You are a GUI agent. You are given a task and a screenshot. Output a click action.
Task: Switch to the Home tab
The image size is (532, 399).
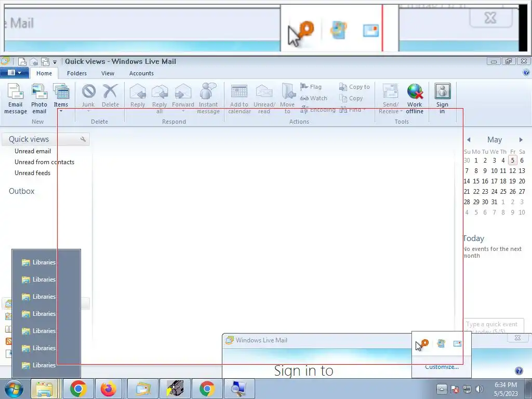pos(44,73)
